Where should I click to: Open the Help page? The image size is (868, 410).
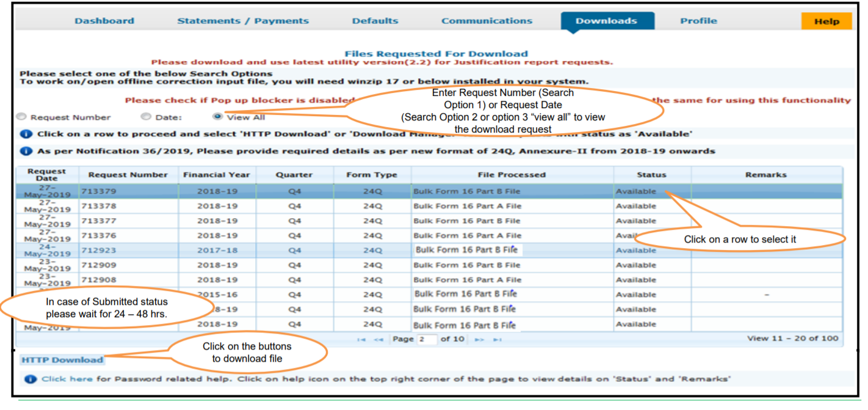826,21
